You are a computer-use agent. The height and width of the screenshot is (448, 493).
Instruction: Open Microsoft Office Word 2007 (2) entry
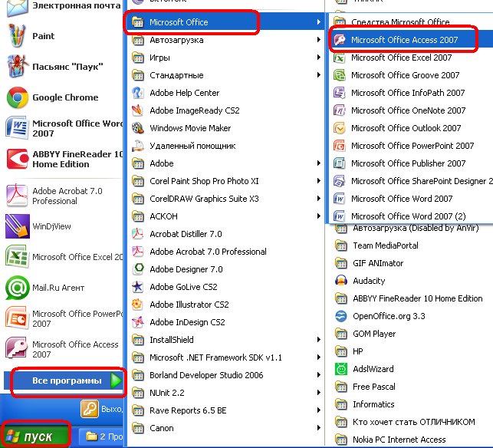[x=411, y=216]
